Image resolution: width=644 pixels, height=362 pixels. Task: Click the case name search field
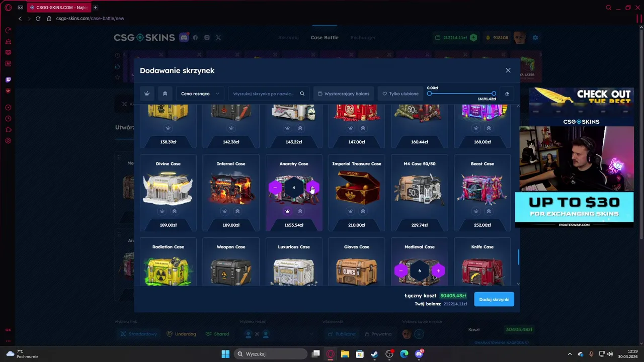click(x=263, y=94)
